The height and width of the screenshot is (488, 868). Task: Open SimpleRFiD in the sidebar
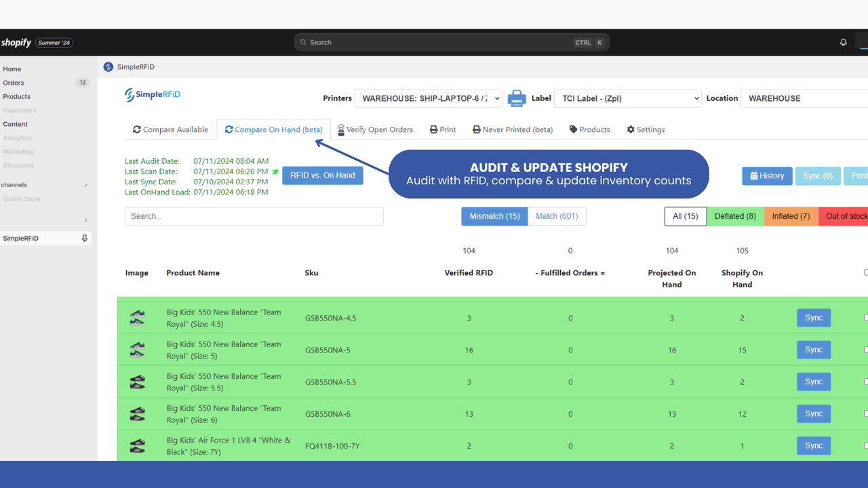point(21,239)
